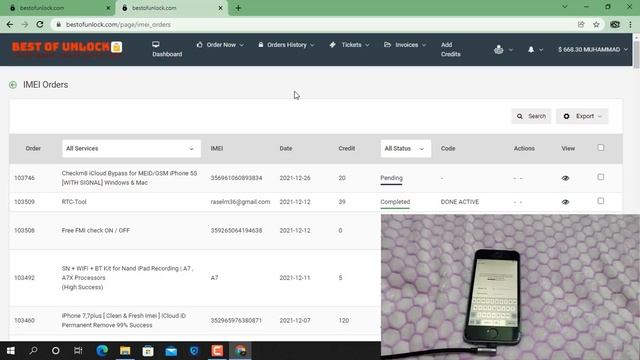
Task: Tick the checkbox for order 103746
Action: pos(601,177)
